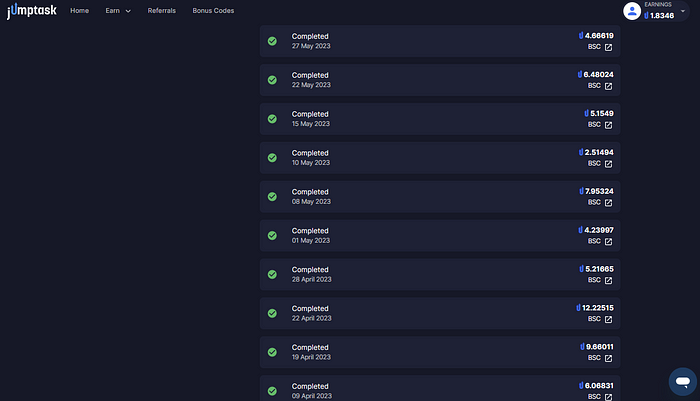
Task: Click the date 15 May 2023
Action: [x=311, y=124]
